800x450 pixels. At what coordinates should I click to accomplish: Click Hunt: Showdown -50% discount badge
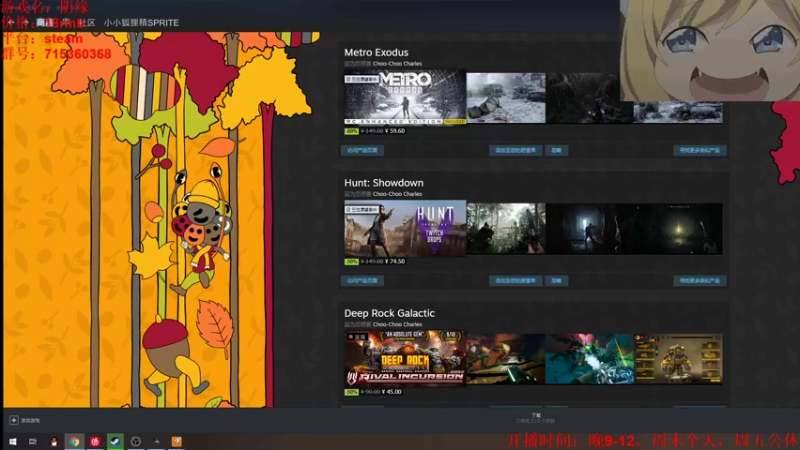coord(351,261)
